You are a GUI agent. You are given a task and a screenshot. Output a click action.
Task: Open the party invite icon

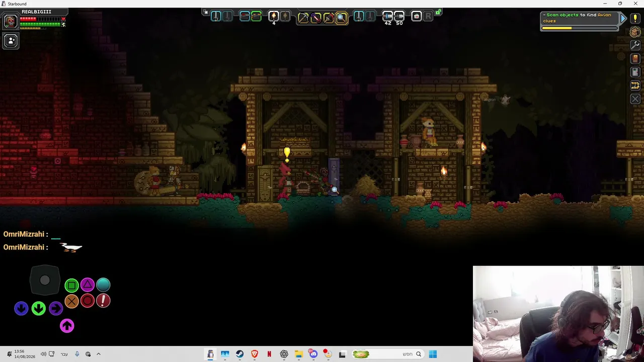click(11, 41)
